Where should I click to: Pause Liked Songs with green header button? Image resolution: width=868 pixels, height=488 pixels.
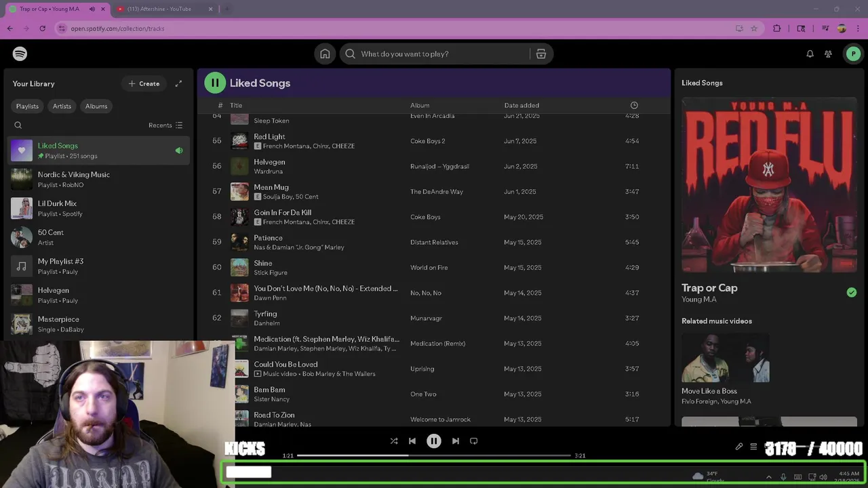click(x=215, y=83)
